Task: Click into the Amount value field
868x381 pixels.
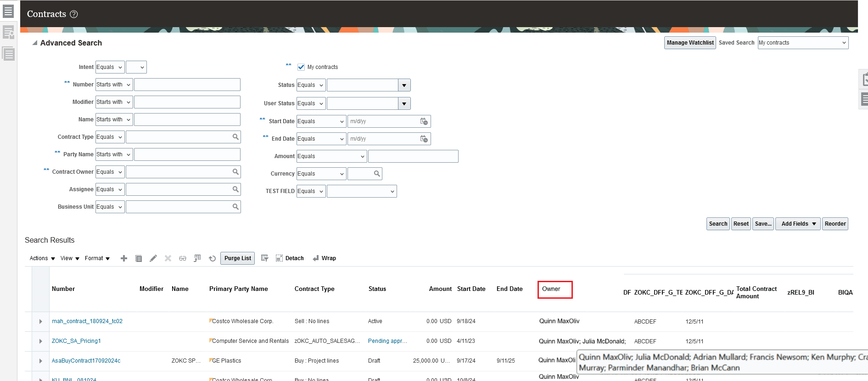Action: point(413,156)
